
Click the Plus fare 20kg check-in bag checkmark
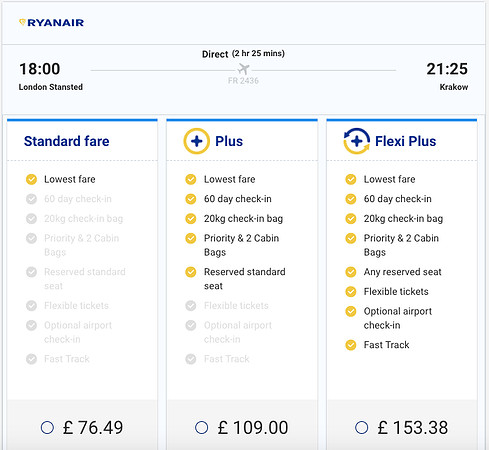click(x=191, y=219)
